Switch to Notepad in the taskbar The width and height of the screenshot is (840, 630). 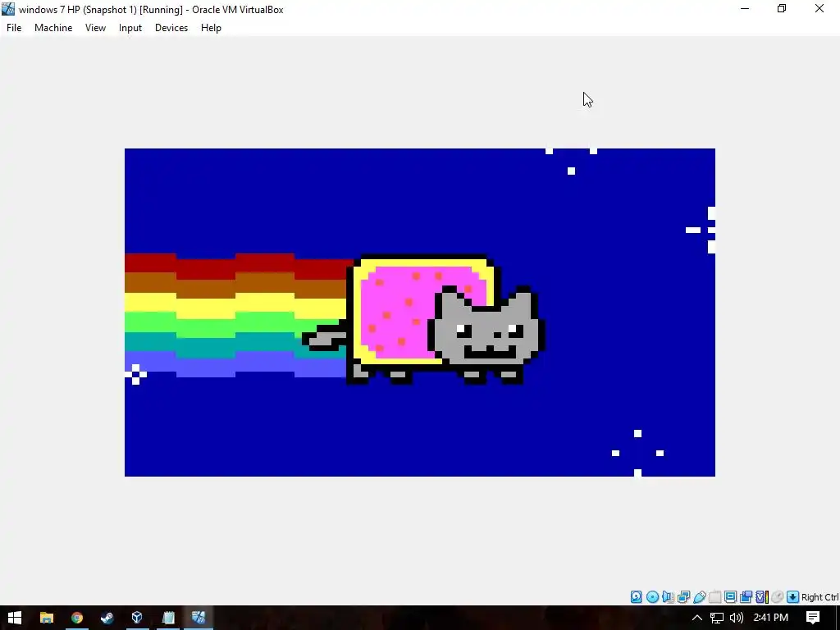tap(168, 618)
